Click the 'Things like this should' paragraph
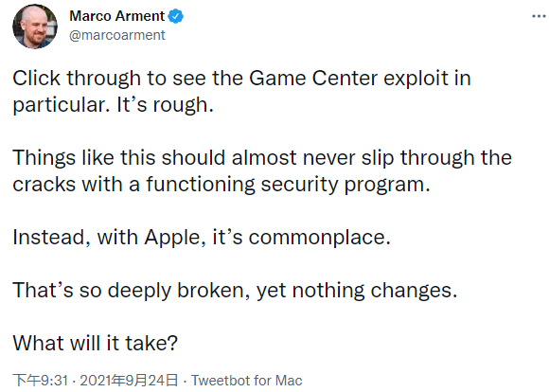The image size is (549, 392). pyautogui.click(x=262, y=171)
